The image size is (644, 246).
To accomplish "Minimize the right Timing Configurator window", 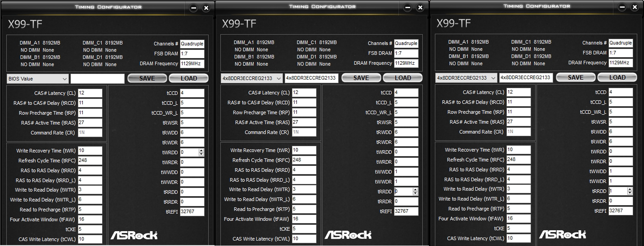I will pyautogui.click(x=622, y=7).
